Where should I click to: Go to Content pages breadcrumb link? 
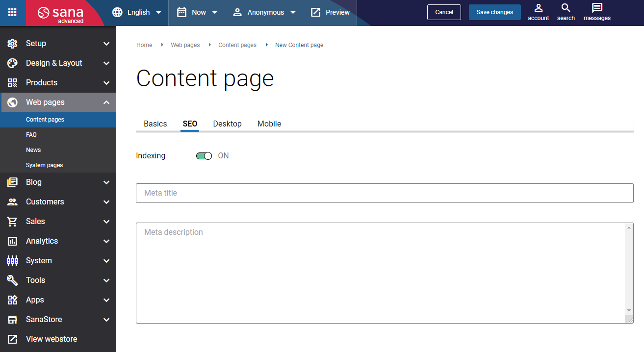click(x=237, y=45)
